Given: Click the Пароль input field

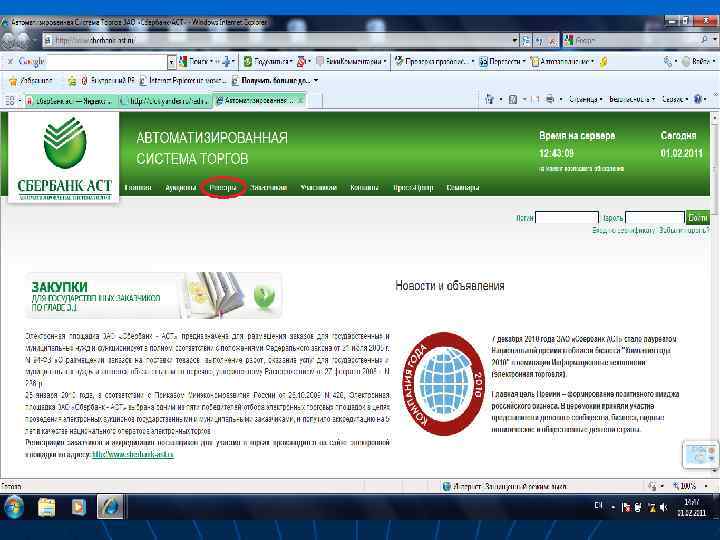Looking at the screenshot, I should [x=655, y=218].
